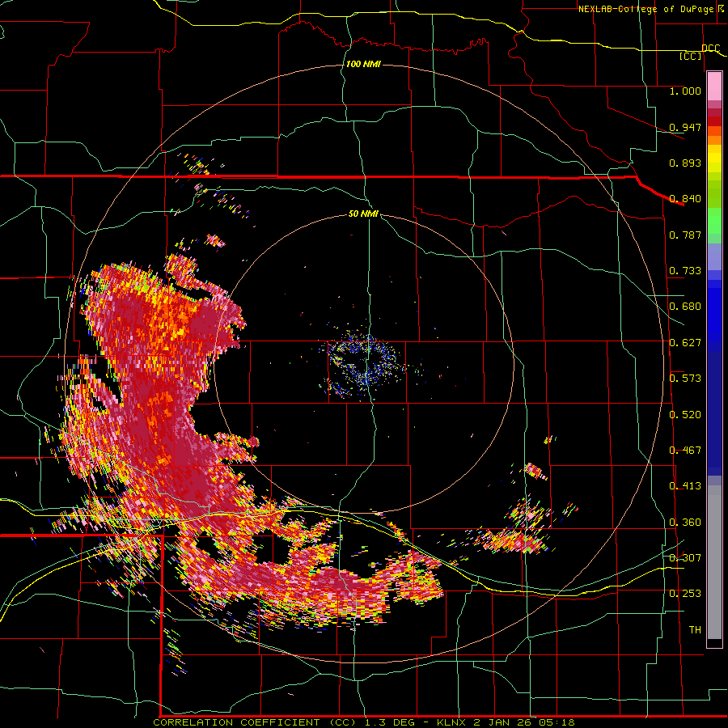Click the 0.360 scale value
Viewport: 728px width, 728px height.
click(685, 523)
